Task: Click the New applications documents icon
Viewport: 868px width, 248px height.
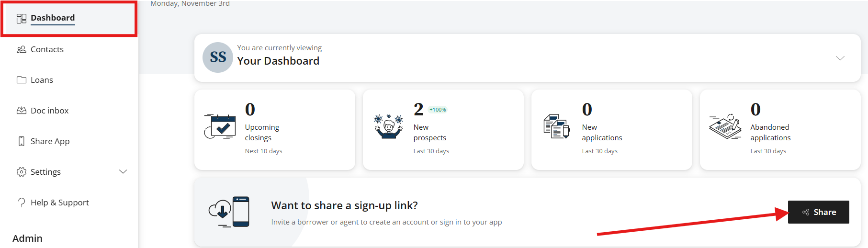Action: 556,127
